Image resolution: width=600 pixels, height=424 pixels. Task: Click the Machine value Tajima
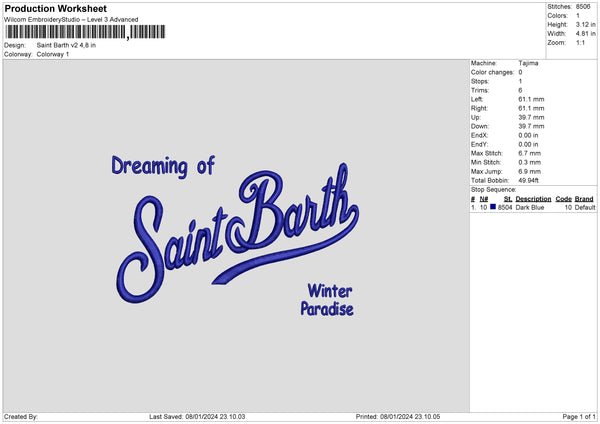tap(528, 63)
